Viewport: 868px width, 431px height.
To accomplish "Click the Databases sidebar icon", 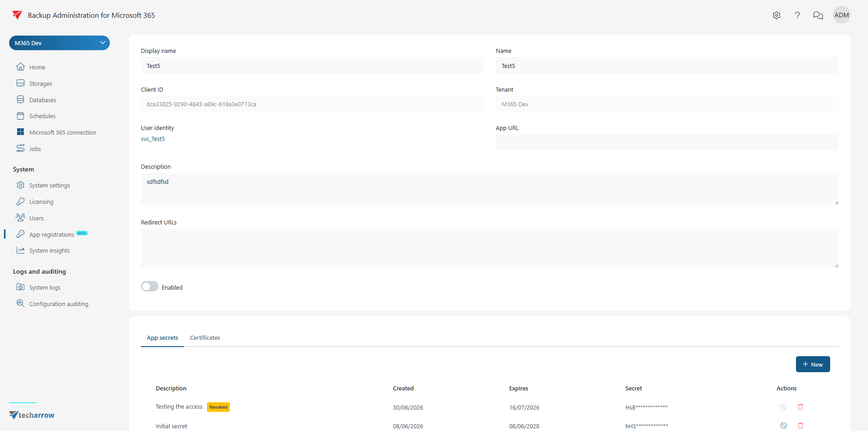I will (21, 99).
